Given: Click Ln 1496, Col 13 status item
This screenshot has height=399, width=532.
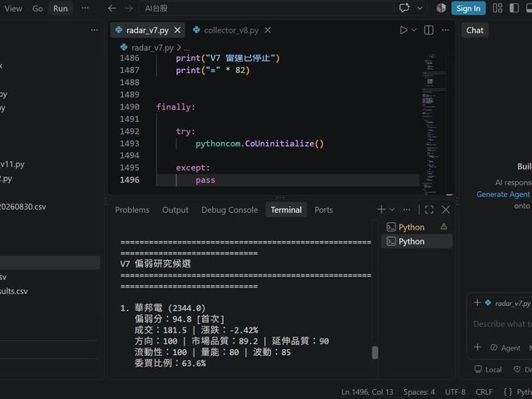Looking at the screenshot, I should pos(367,392).
